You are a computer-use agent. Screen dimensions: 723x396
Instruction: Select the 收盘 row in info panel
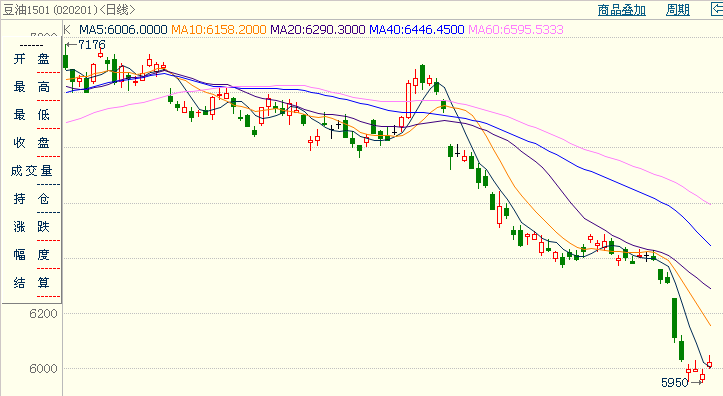click(x=31, y=143)
